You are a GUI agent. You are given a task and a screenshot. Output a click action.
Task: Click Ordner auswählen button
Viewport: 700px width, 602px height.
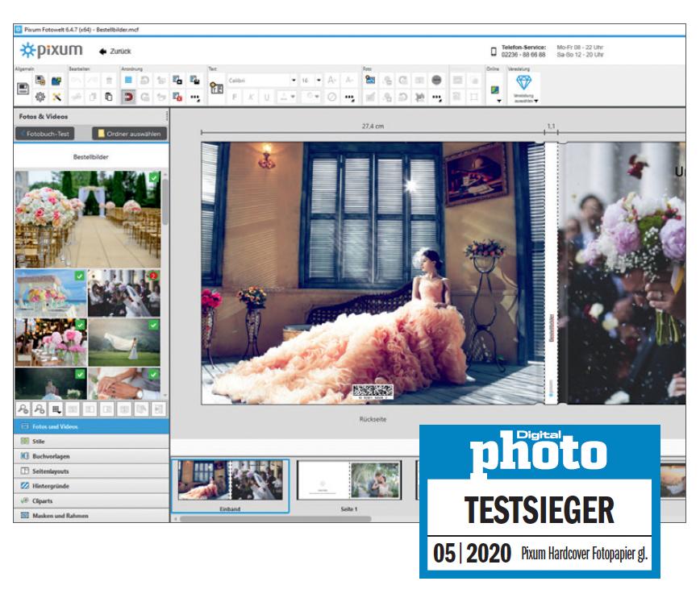130,134
